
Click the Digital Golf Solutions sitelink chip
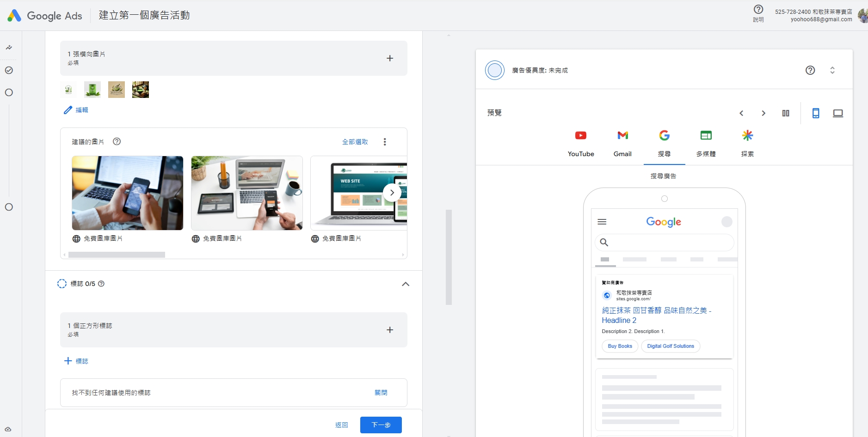tap(671, 346)
